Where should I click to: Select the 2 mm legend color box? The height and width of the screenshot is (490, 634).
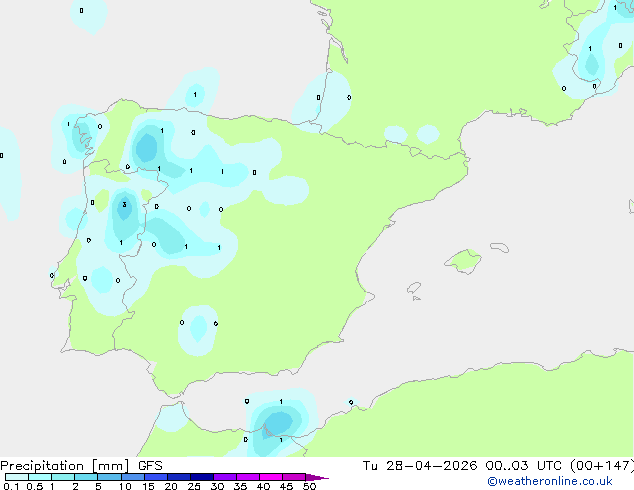(86, 477)
